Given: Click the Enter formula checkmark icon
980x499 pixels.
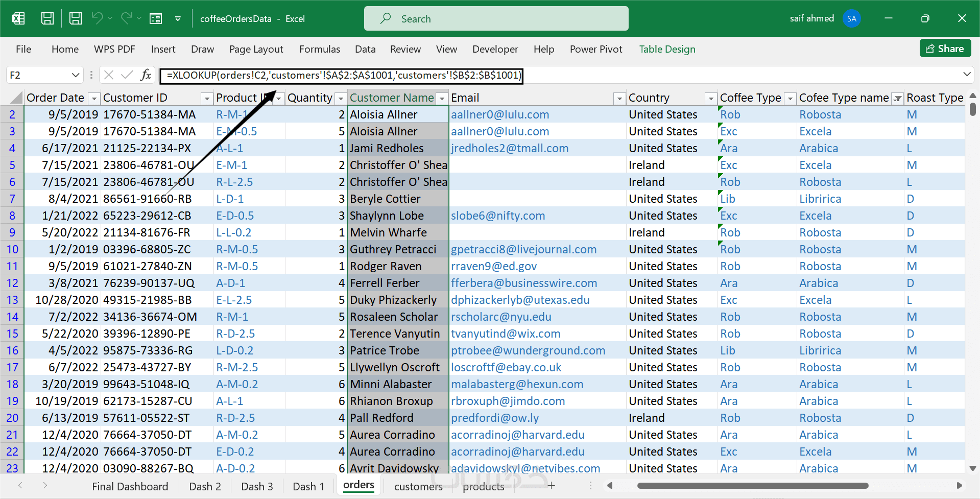Looking at the screenshot, I should pyautogui.click(x=127, y=75).
